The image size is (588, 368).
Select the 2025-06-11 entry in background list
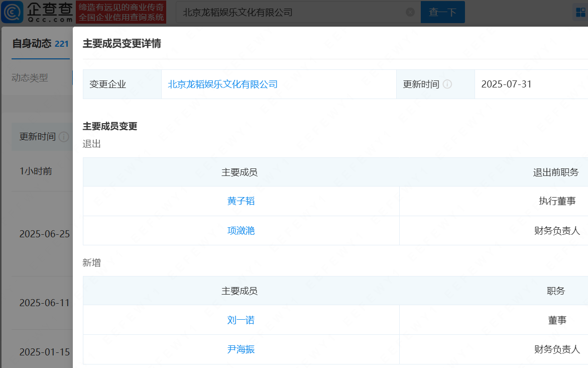(x=45, y=303)
